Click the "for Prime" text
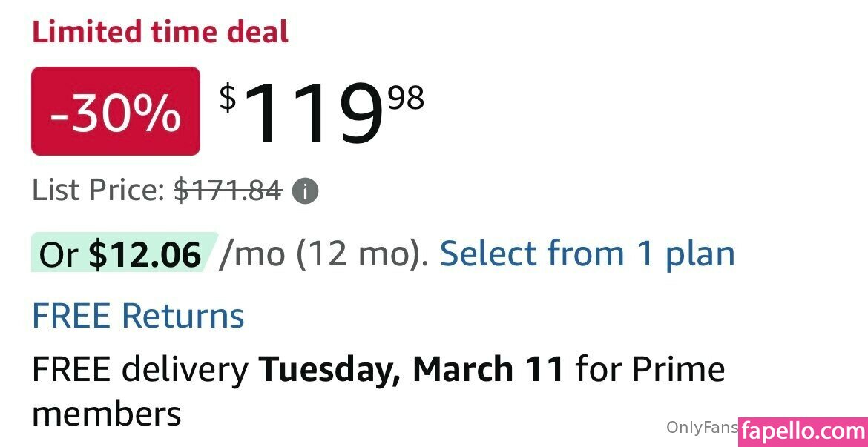The height and width of the screenshot is (447, 868). pos(651,369)
